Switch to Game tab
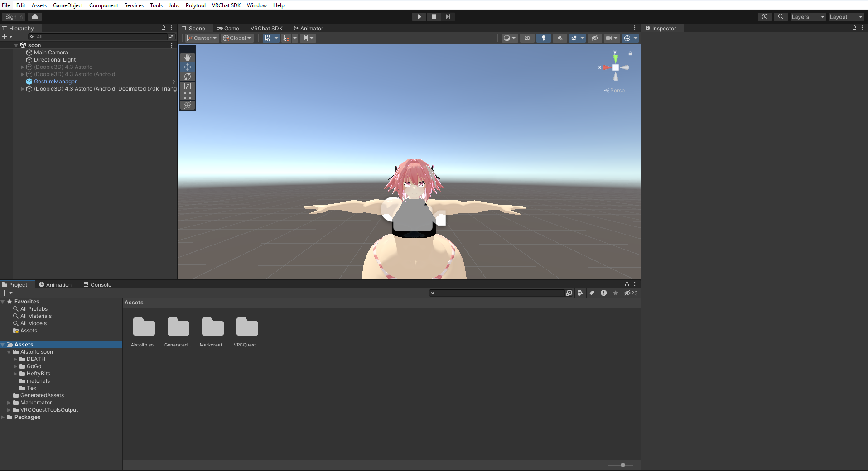Screen dimensions: 868x471 (228, 28)
